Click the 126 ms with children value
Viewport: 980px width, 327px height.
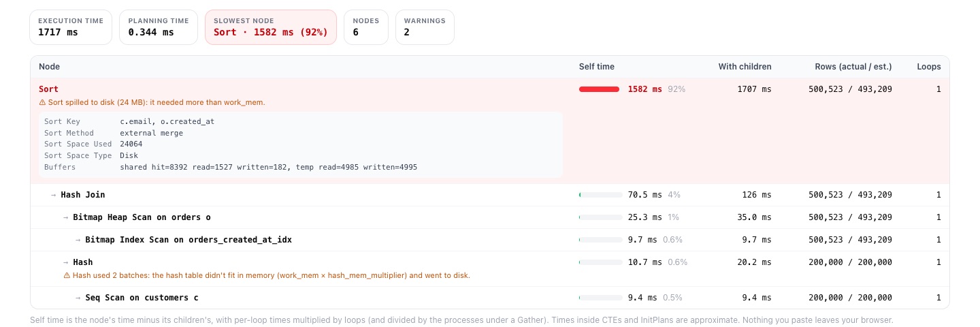pos(757,195)
